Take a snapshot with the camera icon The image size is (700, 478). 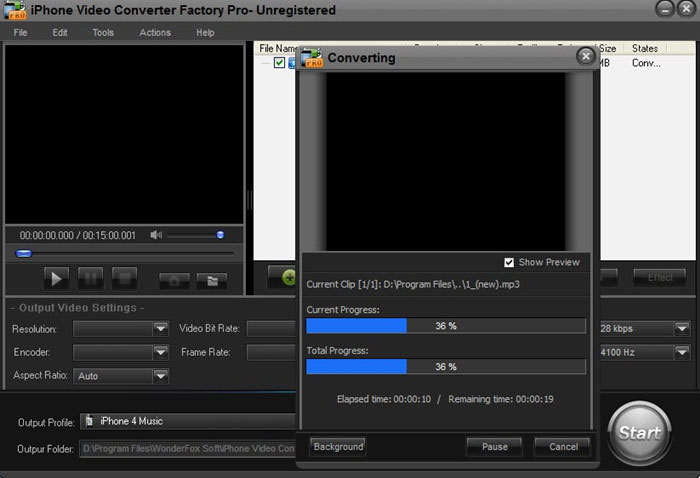click(x=174, y=281)
